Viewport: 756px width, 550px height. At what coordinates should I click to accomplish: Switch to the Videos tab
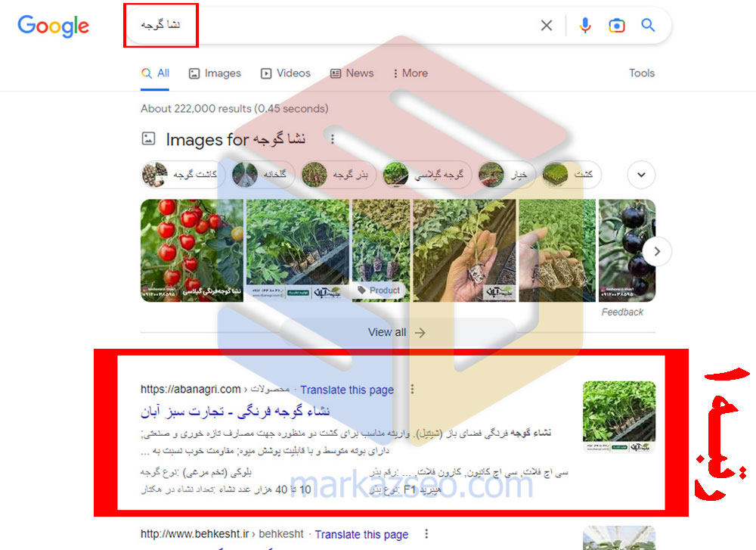tap(286, 73)
